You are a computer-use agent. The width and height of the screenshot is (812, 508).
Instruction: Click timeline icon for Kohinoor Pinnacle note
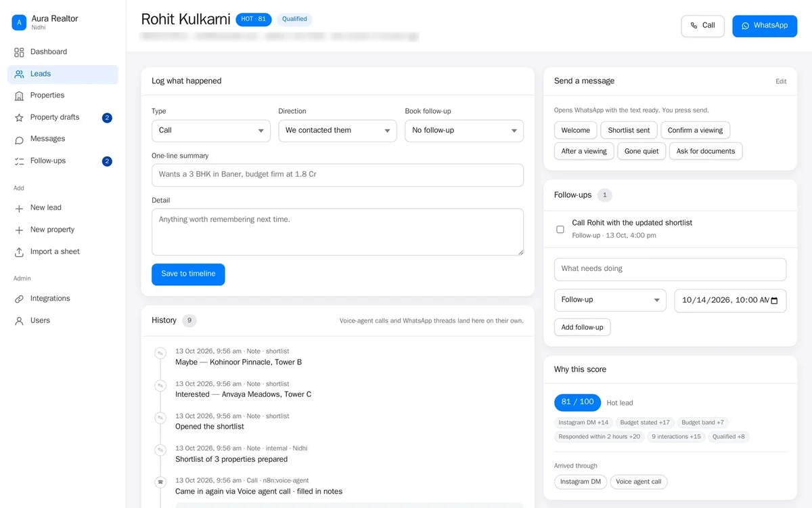click(x=160, y=353)
